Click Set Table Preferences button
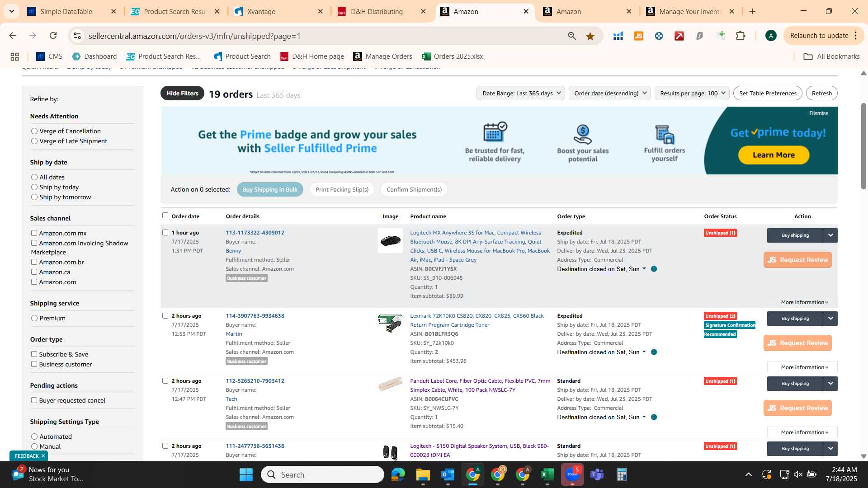 [768, 93]
